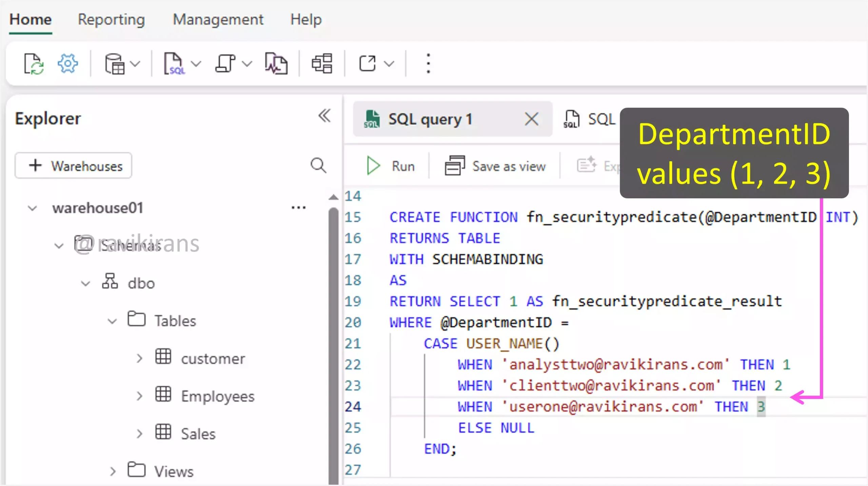Open the Reporting ribbon tab
This screenshot has height=486, width=868.
click(111, 20)
